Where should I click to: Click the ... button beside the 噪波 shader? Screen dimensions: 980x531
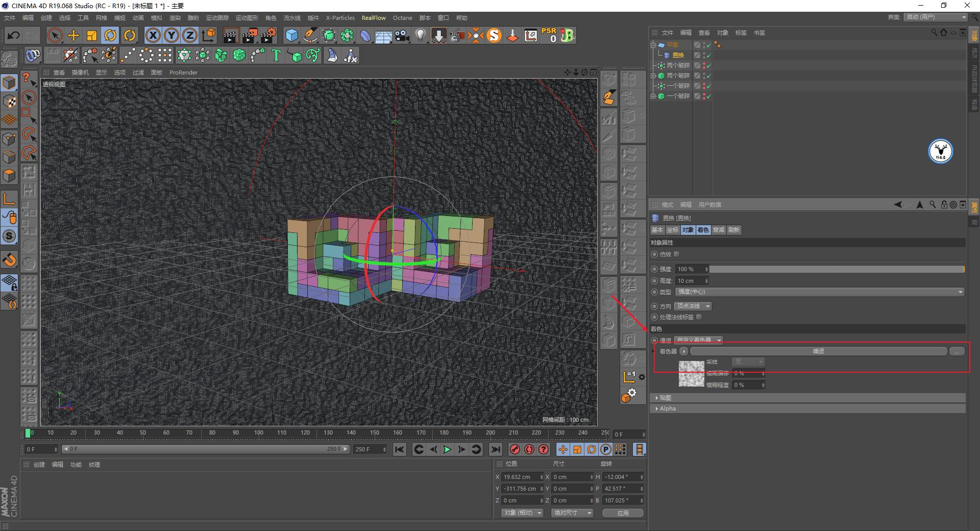click(x=957, y=351)
